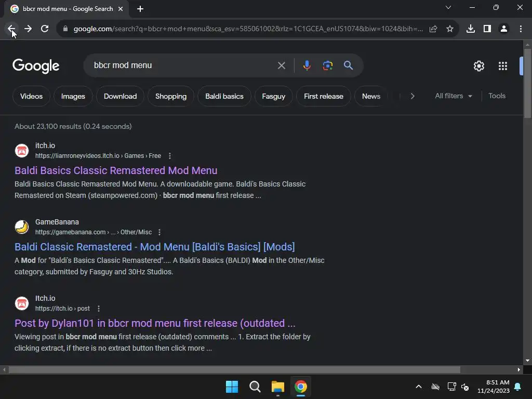
Task: Click the horizontal page scrollbar thumb
Action: click(x=234, y=369)
